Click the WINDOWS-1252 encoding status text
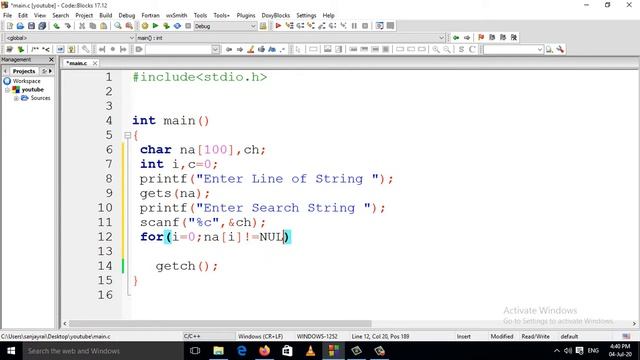The image size is (640, 360). (317, 337)
